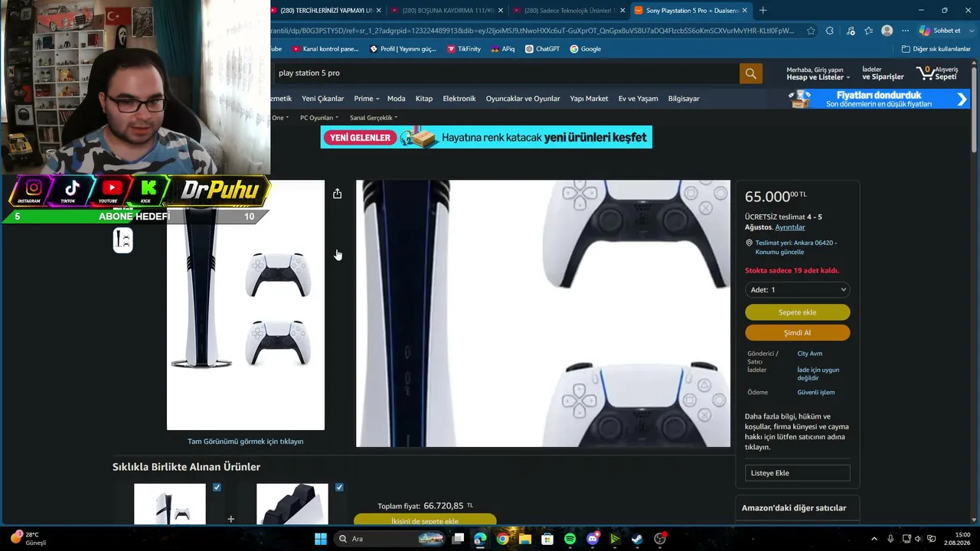This screenshot has height=551, width=980.
Task: Click the new tab plus button
Action: click(763, 11)
